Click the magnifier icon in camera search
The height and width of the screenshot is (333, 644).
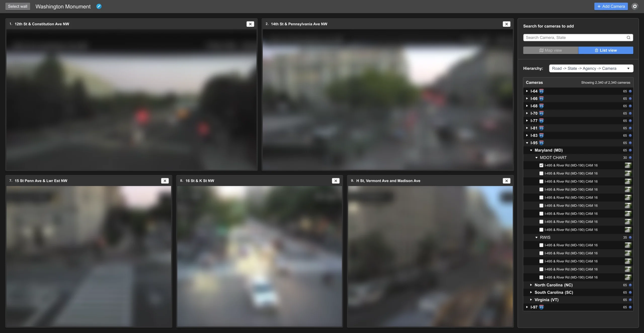click(628, 38)
